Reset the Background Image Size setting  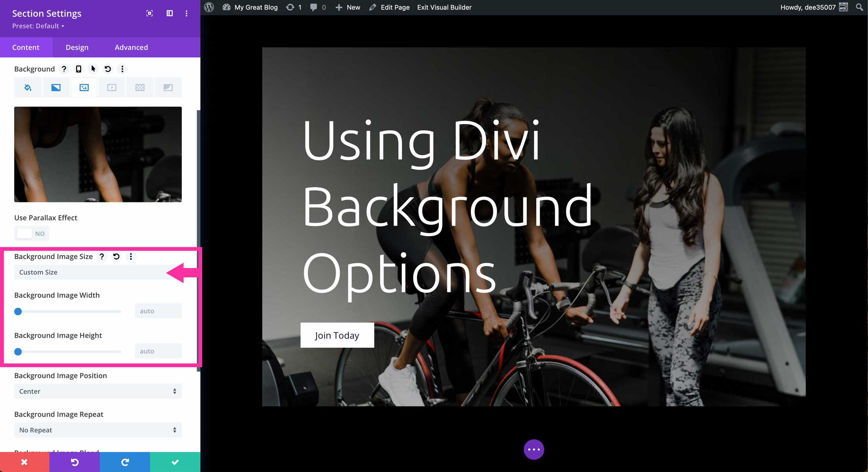[x=116, y=257]
